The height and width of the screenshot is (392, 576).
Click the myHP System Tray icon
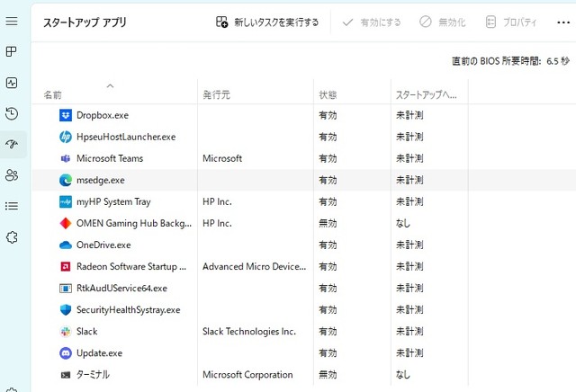click(x=66, y=202)
